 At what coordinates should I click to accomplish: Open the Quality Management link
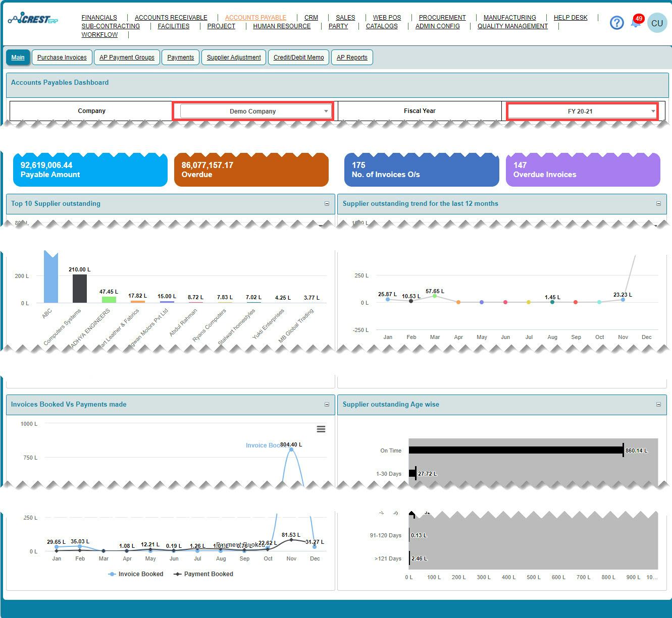pos(512,26)
